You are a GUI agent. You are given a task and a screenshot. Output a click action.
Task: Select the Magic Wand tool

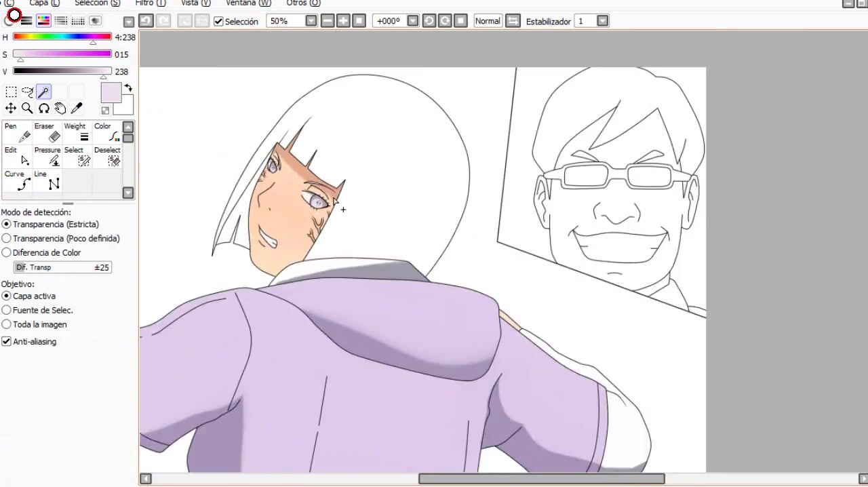[43, 92]
